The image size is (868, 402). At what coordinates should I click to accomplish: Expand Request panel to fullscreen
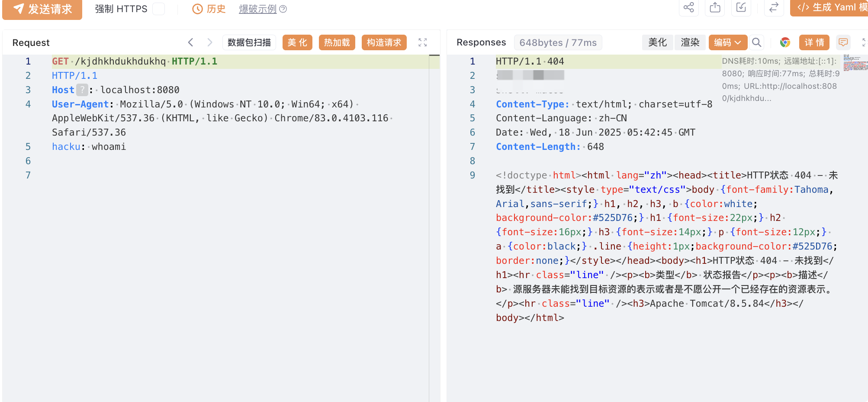coord(423,42)
